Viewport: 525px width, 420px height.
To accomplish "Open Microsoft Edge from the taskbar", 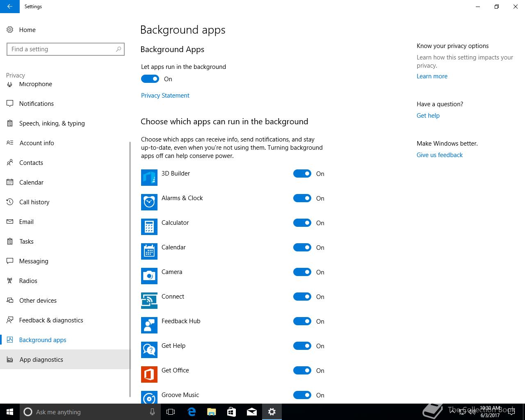I will tap(192, 412).
